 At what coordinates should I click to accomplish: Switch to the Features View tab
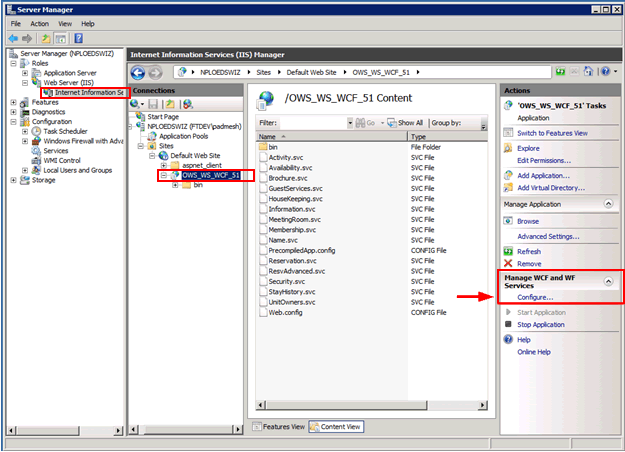280,426
